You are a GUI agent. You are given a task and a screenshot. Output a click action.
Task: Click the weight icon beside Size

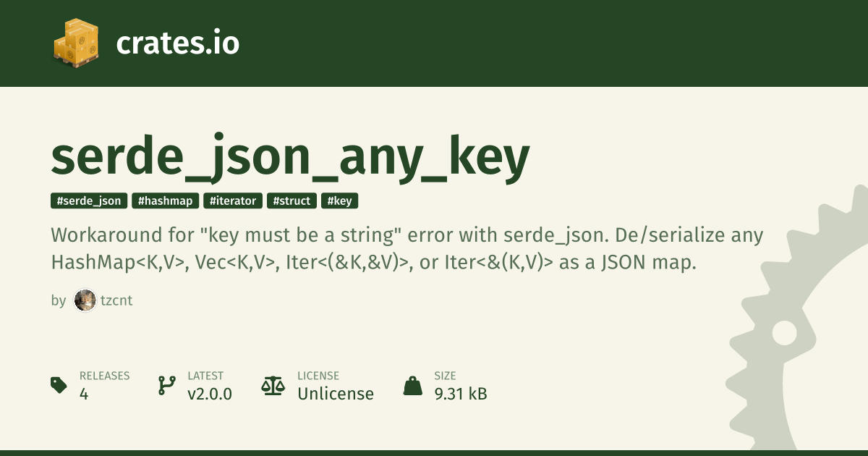click(413, 385)
